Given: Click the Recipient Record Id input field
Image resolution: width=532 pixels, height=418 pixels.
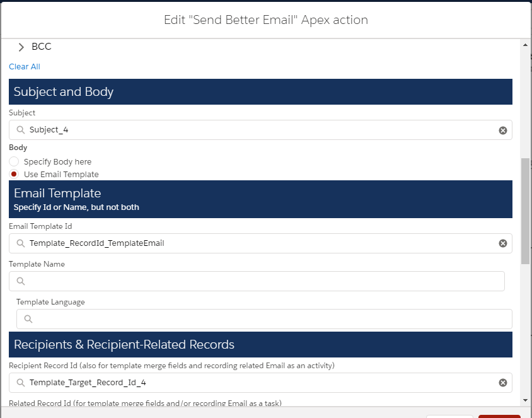Looking at the screenshot, I should click(252, 383).
